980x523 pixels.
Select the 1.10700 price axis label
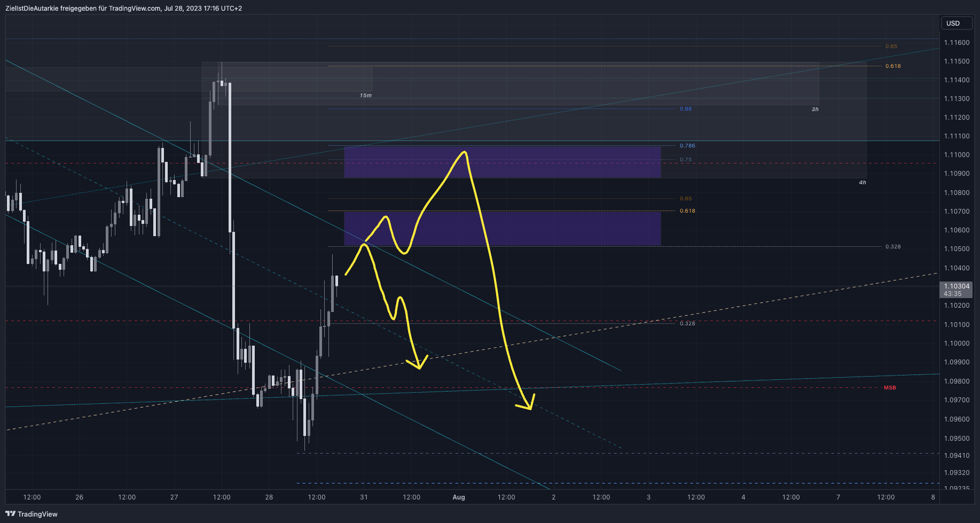[957, 212]
